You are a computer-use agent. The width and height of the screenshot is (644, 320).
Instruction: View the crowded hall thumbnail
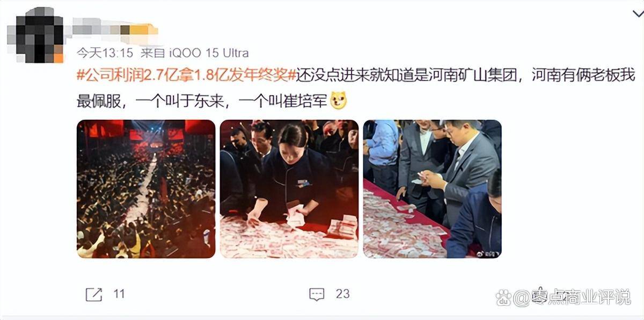coord(146,189)
